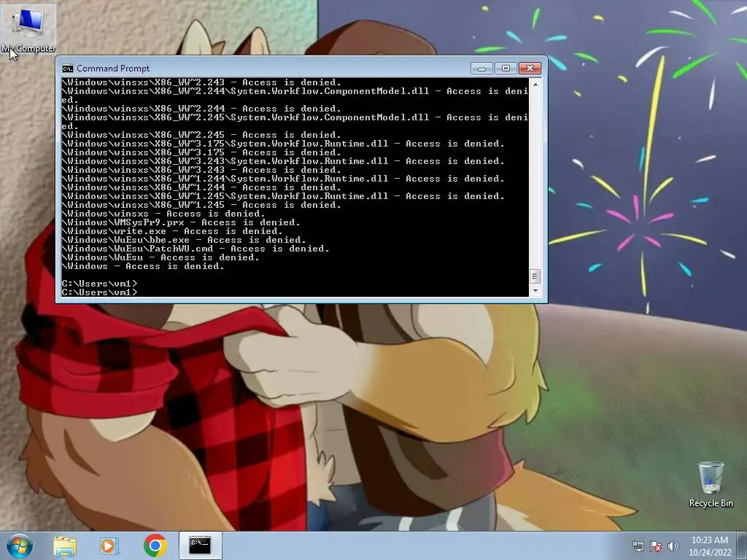Viewport: 747px width, 560px height.
Task: Click the line '\Windows\WMSysPr9.prx - Access is denied.'
Action: pyautogui.click(x=181, y=222)
